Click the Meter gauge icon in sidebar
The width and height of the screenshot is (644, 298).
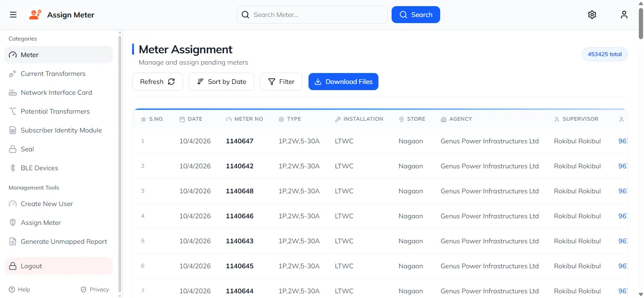click(13, 55)
